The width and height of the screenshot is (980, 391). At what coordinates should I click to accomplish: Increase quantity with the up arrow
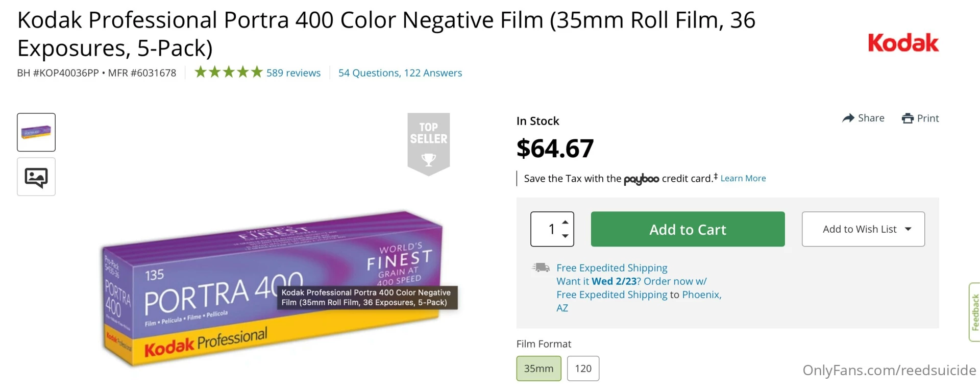[x=565, y=222]
